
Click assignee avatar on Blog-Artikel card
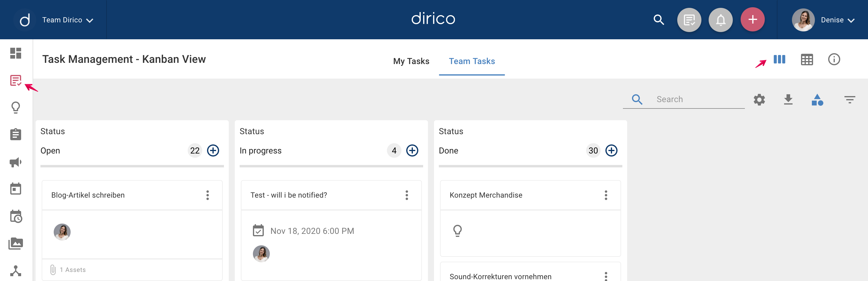click(x=62, y=232)
